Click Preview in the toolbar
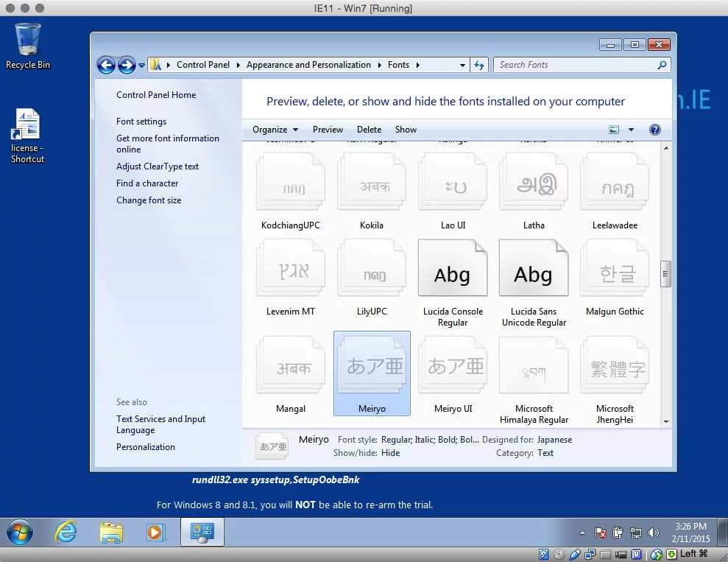Image resolution: width=728 pixels, height=562 pixels. 328,130
